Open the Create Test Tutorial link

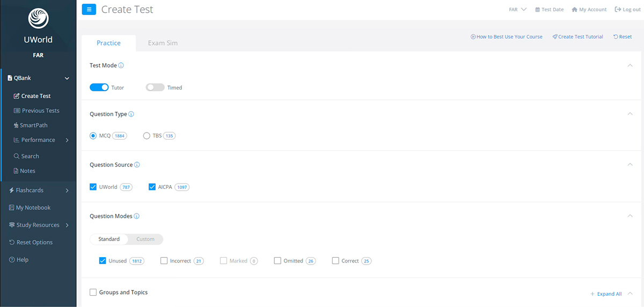click(x=577, y=37)
